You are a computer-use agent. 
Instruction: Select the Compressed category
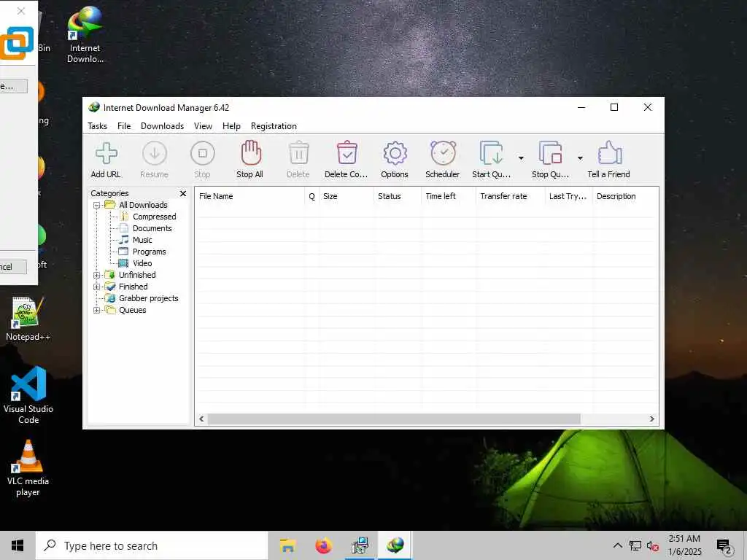click(x=155, y=217)
